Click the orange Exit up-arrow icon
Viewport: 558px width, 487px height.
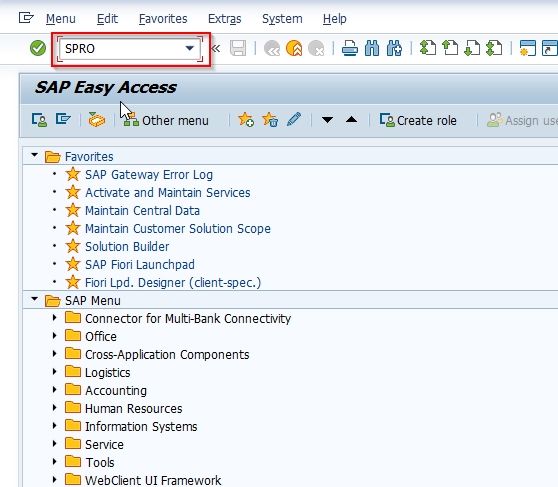coord(294,48)
